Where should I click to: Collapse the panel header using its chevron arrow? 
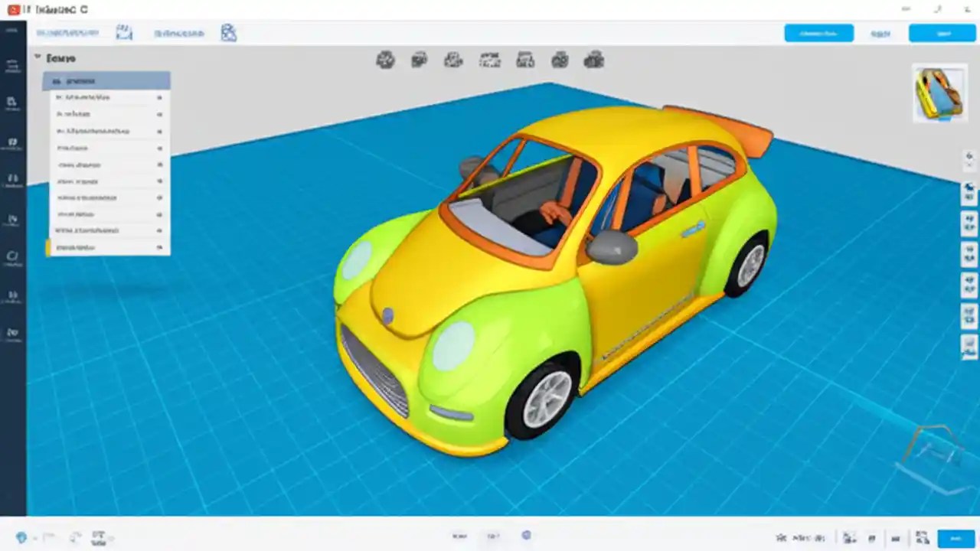38,57
